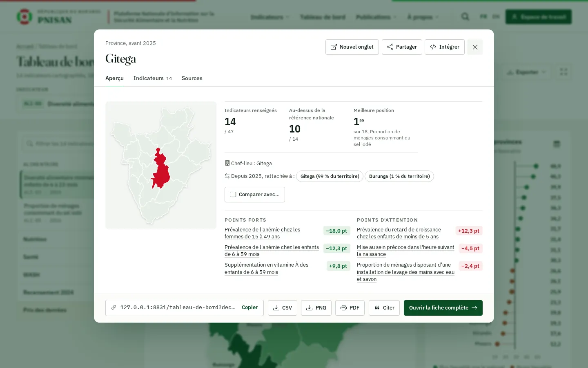Click the +12,3 pt value badge
588x368 pixels.
[469, 231]
